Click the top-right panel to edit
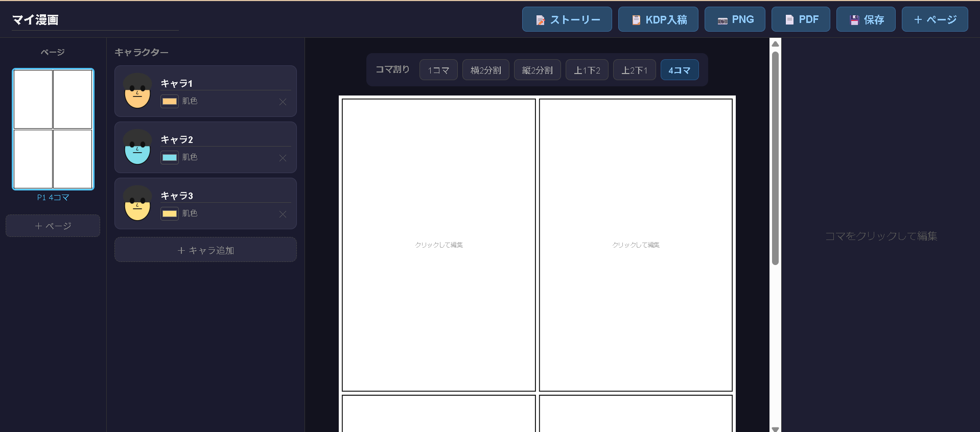This screenshot has height=432, width=980. coord(636,245)
